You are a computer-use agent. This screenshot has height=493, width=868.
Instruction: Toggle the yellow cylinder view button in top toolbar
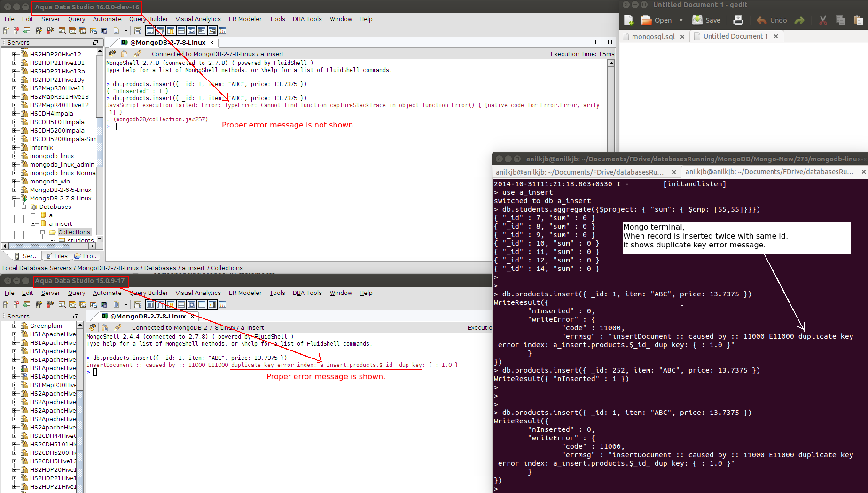click(171, 31)
